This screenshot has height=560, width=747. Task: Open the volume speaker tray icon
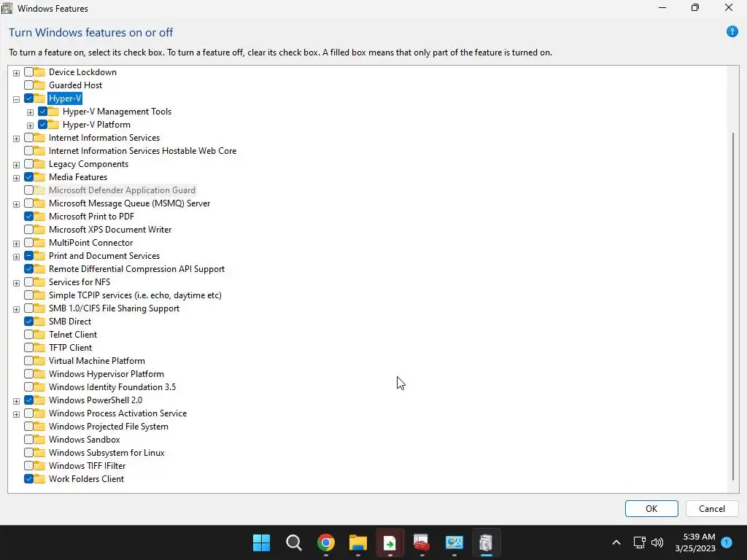pyautogui.click(x=657, y=542)
